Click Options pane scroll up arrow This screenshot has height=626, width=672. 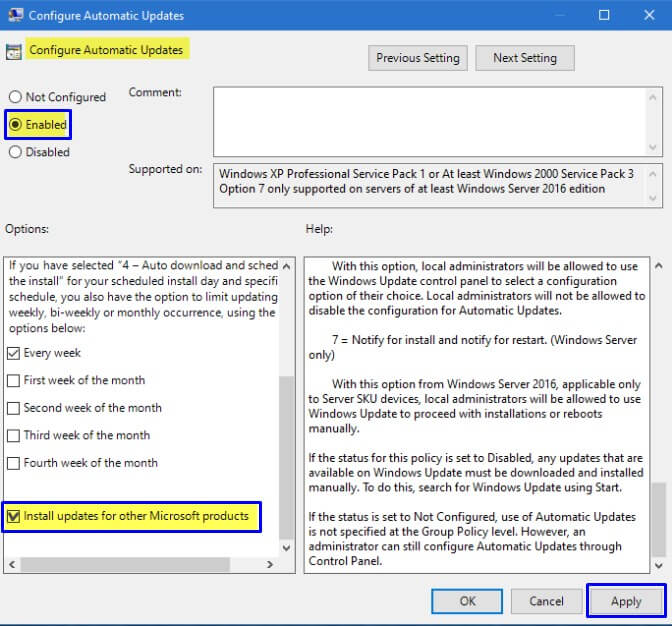point(287,266)
